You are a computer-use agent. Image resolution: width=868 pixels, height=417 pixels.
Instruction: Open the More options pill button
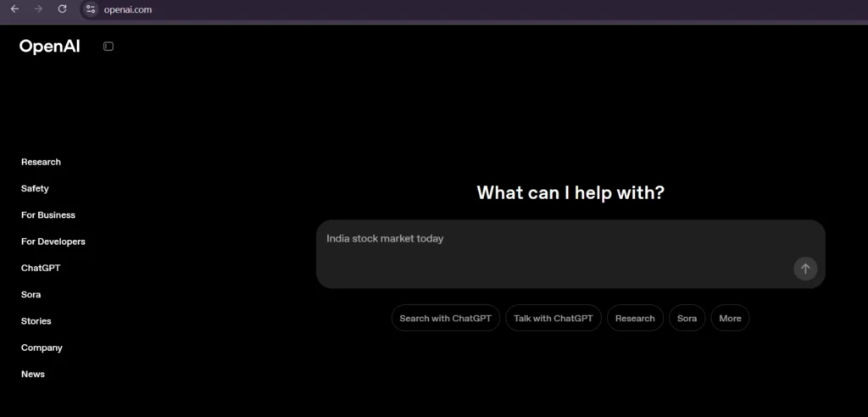point(730,319)
